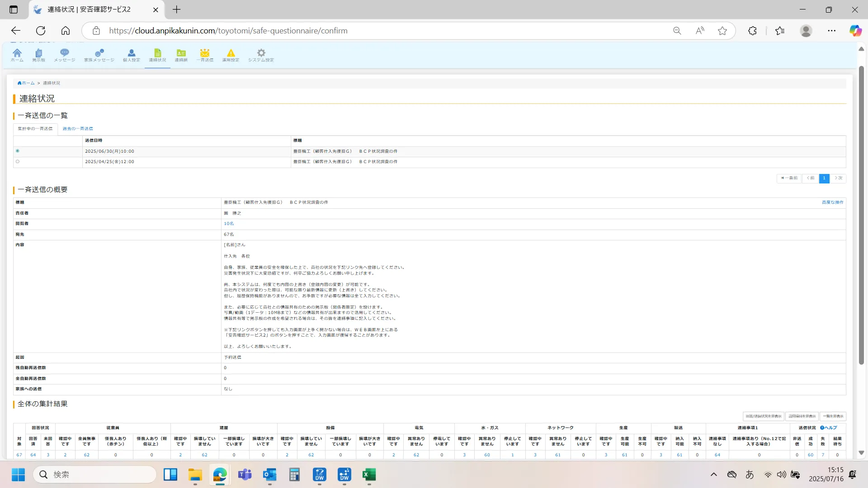Open tab actions menu icon

click(x=14, y=9)
